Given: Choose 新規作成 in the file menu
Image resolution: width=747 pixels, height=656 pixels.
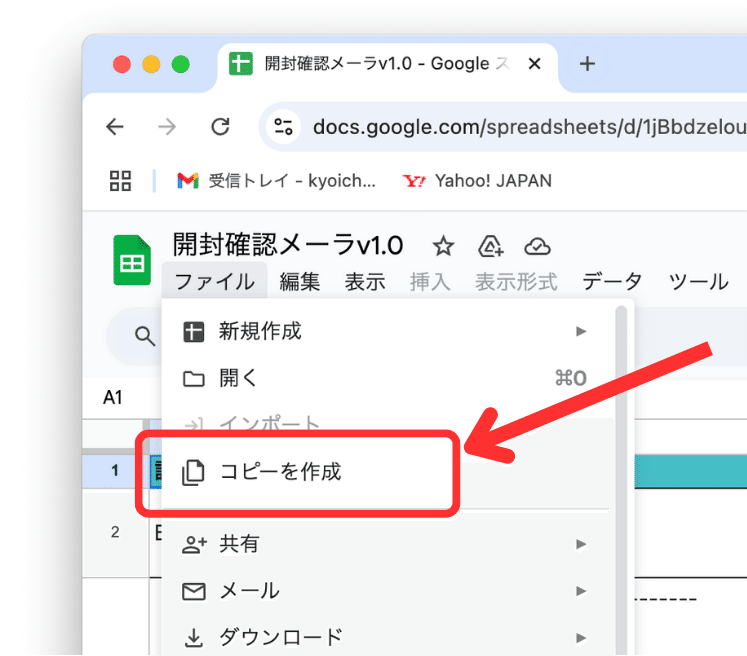Looking at the screenshot, I should (x=387, y=331).
